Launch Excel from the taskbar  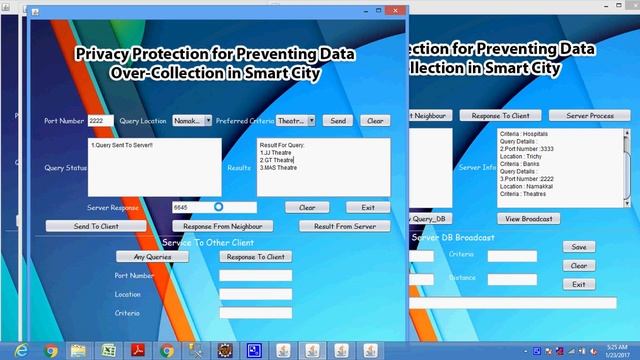[108, 351]
